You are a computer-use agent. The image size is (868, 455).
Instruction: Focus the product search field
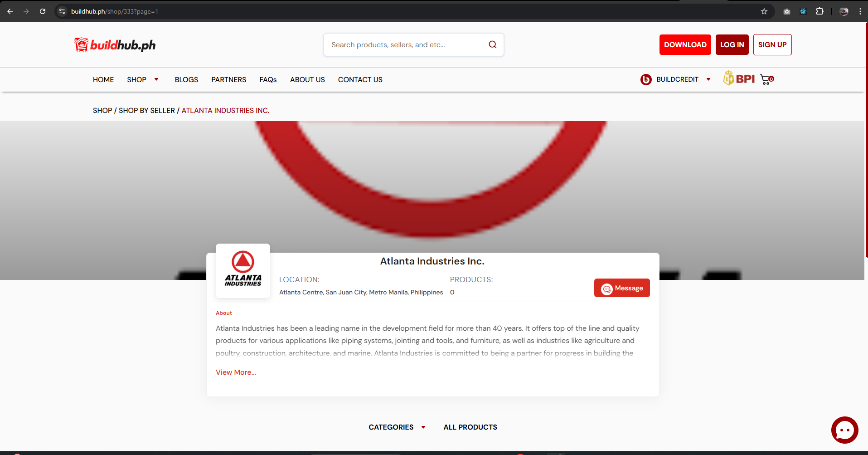click(406, 44)
